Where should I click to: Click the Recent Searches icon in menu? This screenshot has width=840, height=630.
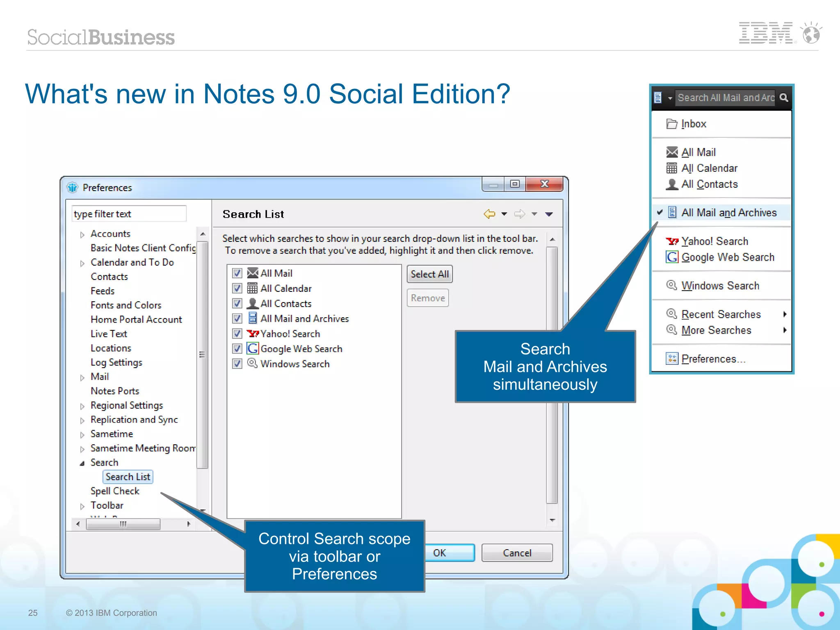coord(672,314)
